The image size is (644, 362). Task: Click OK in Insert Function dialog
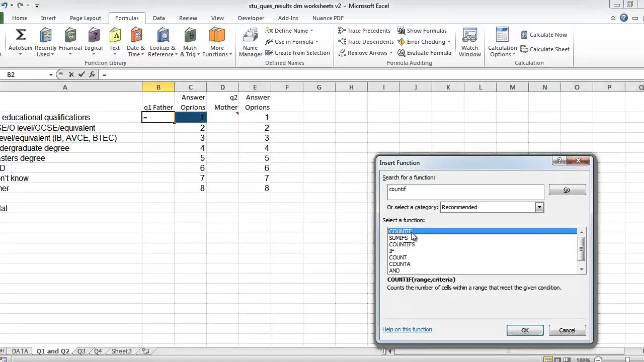(525, 330)
